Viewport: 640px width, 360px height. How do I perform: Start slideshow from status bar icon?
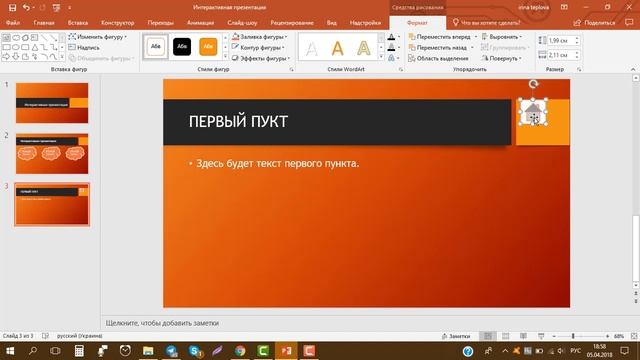541,336
